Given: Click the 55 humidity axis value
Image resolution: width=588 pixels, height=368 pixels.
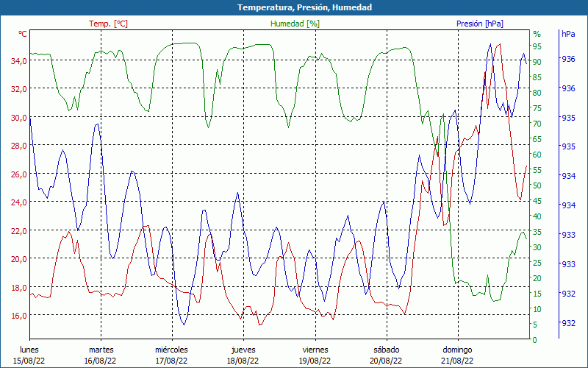Looking at the screenshot, I should (x=537, y=170).
